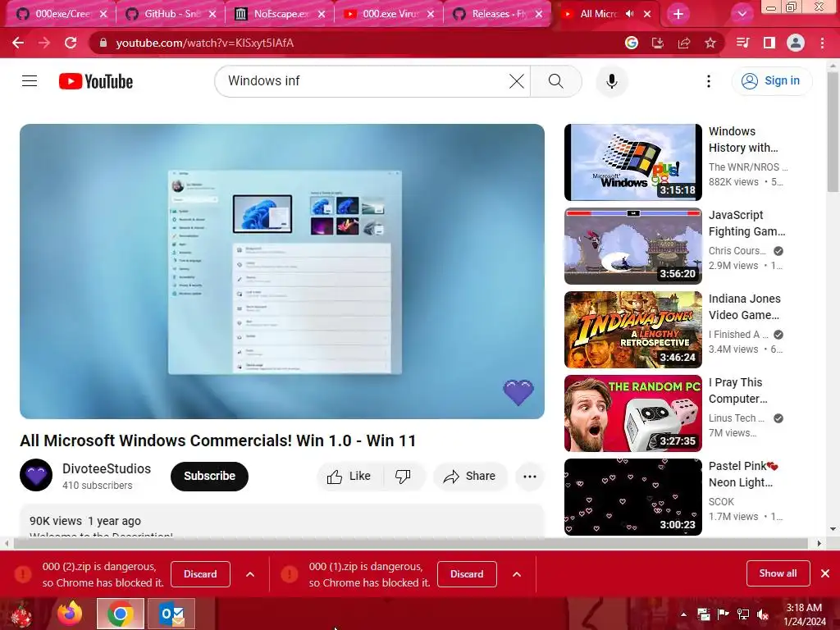Mute the tab audio speaker icon

[x=630, y=14]
